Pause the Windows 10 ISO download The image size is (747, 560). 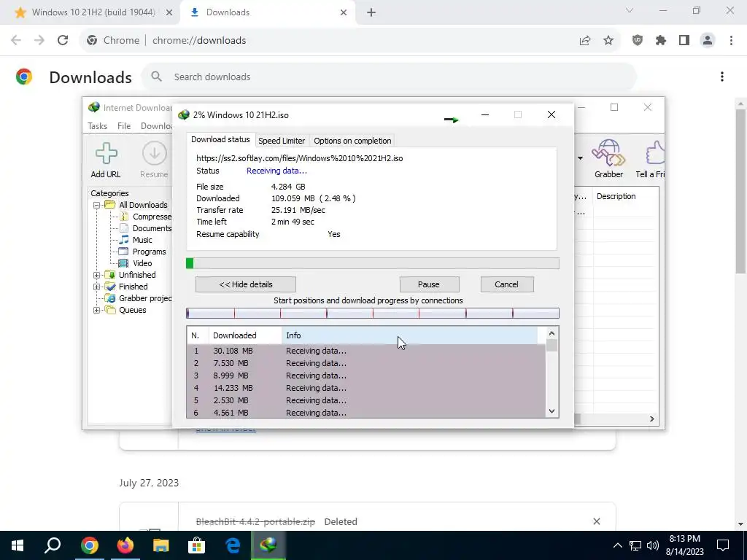coord(429,284)
